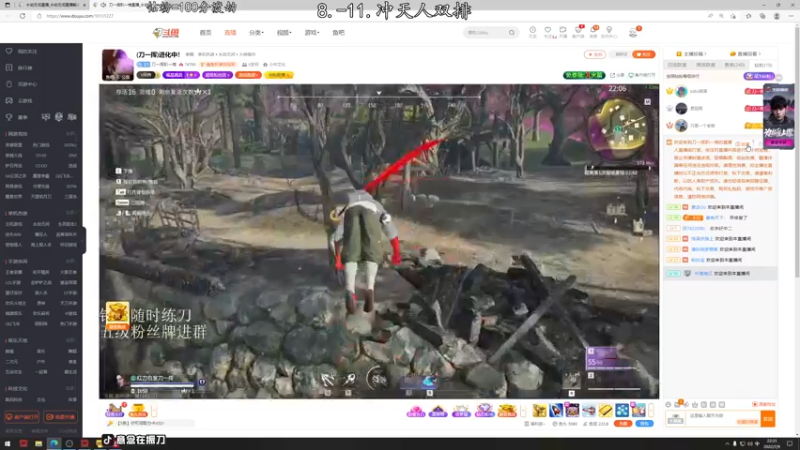Click the gold treasure icon beside task hall

point(137,410)
